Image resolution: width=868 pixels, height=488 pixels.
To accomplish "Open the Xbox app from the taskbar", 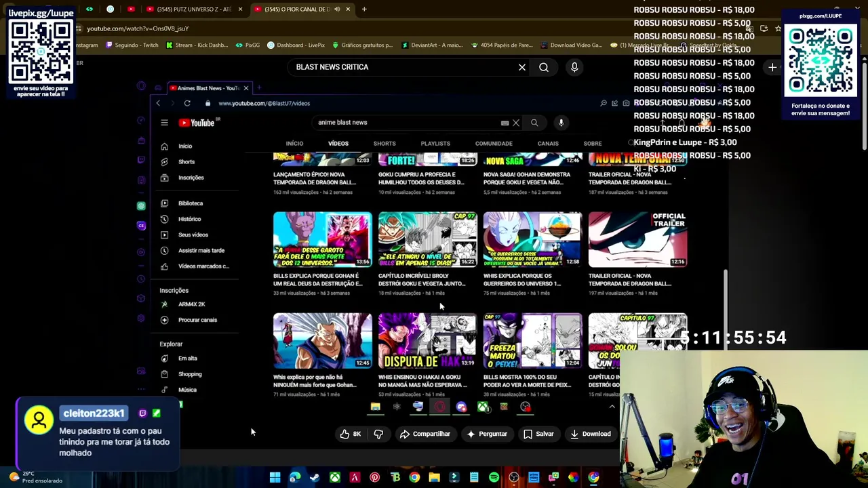I will pos(335,477).
